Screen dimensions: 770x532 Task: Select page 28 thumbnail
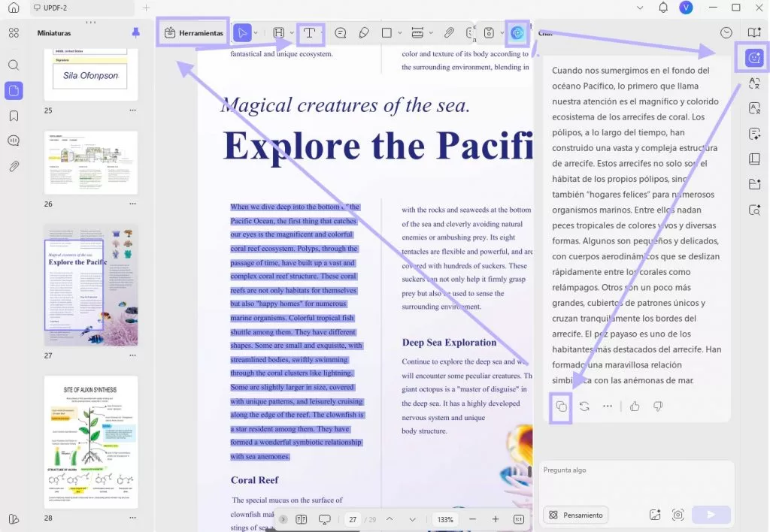pos(91,442)
